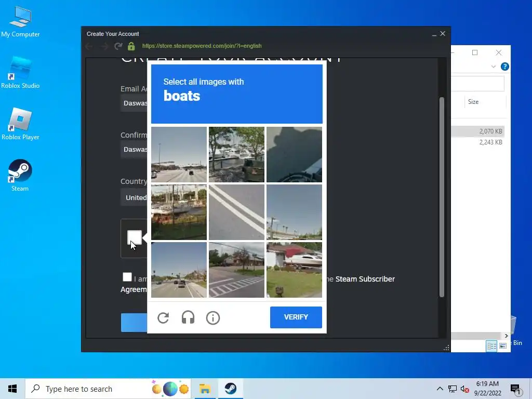Check the age and agreement checkbox
Viewport: 532px width, 399px height.
[127, 277]
